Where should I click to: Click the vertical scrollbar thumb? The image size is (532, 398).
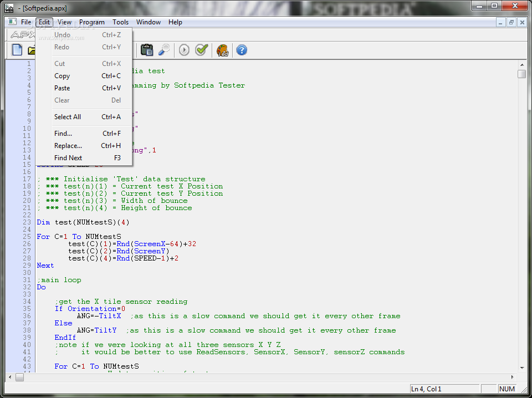522,74
